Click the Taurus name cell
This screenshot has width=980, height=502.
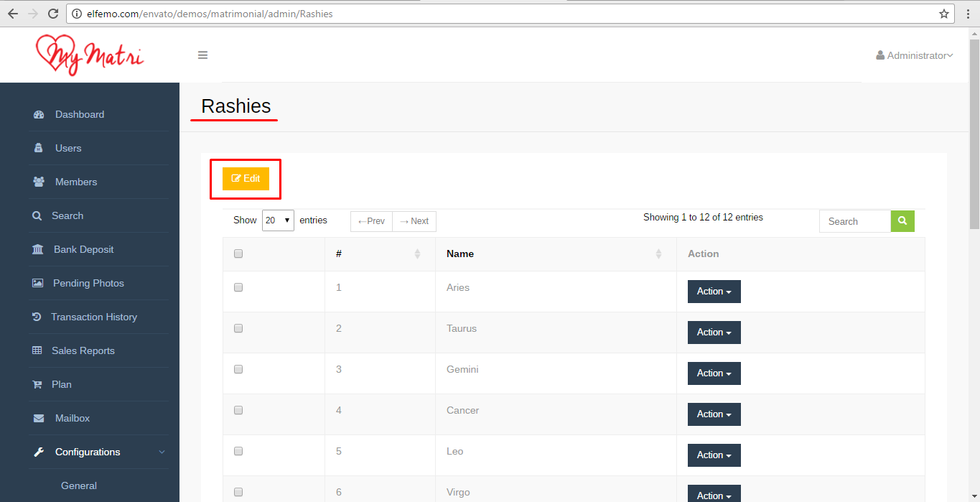coord(556,333)
